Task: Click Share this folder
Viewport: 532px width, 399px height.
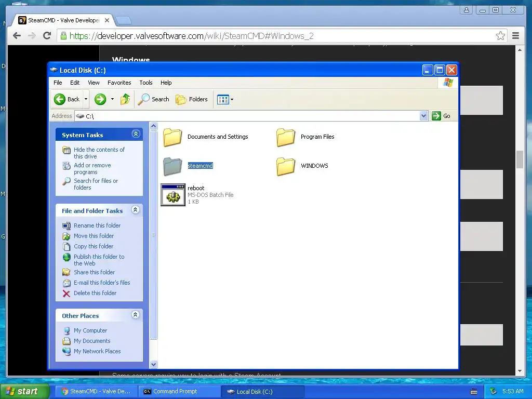Action: tap(95, 272)
